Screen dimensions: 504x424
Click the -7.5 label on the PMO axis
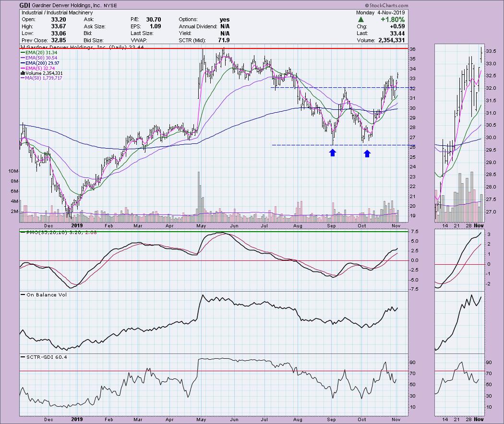414,289
